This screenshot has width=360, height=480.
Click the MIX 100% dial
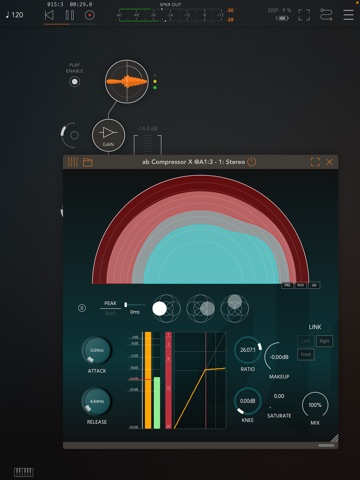(x=315, y=405)
